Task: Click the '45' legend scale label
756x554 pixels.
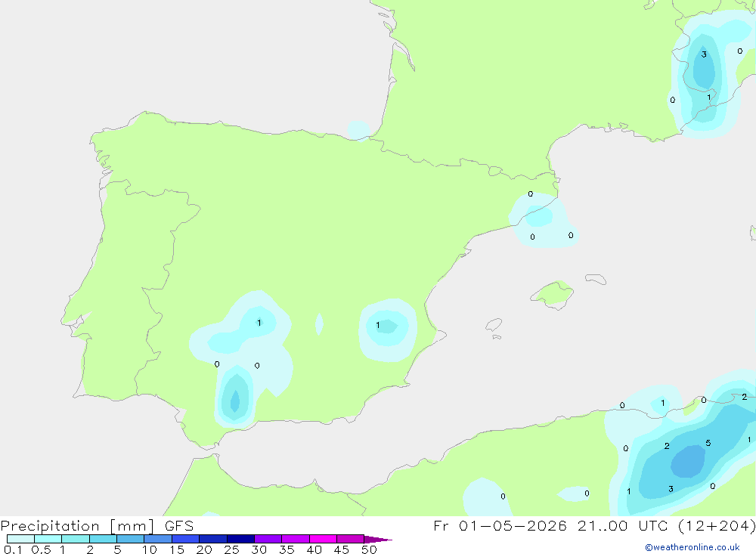Action: (342, 549)
